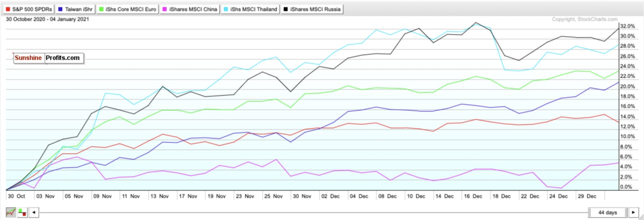Click the 14.0% axis label
The width and height of the screenshot is (644, 220).
pos(628,117)
